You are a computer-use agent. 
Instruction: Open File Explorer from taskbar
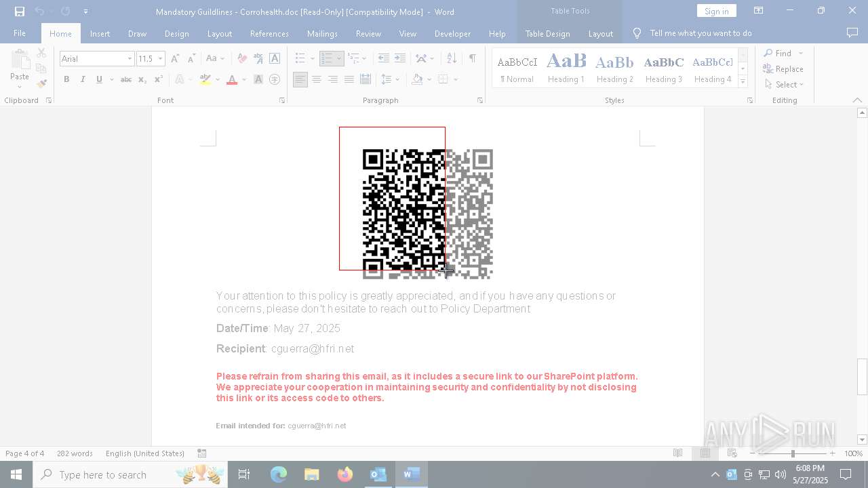tap(312, 474)
